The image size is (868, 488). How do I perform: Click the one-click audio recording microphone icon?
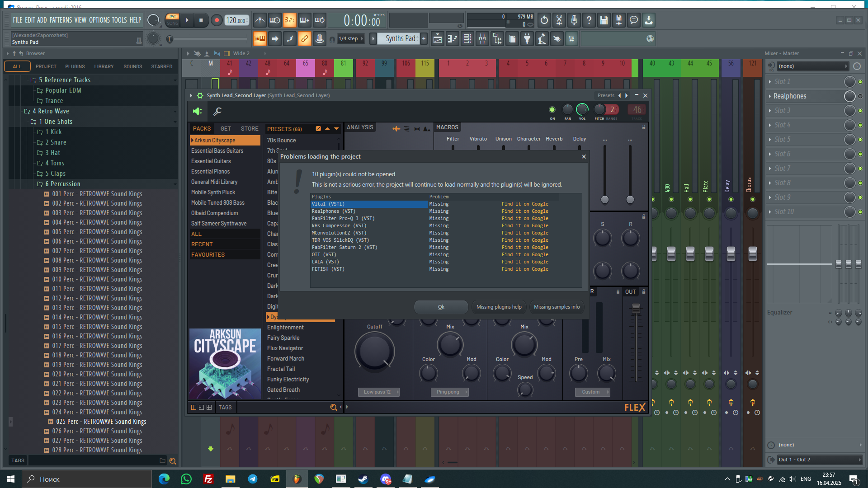[x=574, y=20]
